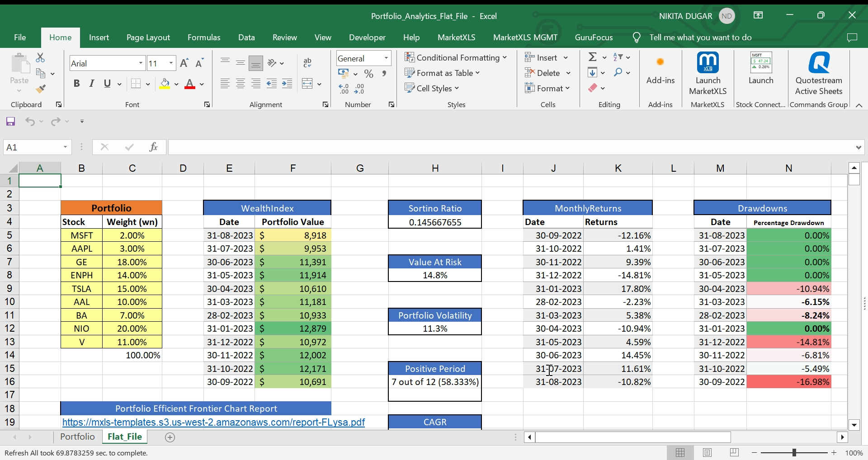Decrease font size with smaller A icon
The image size is (868, 460).
pyautogui.click(x=199, y=63)
